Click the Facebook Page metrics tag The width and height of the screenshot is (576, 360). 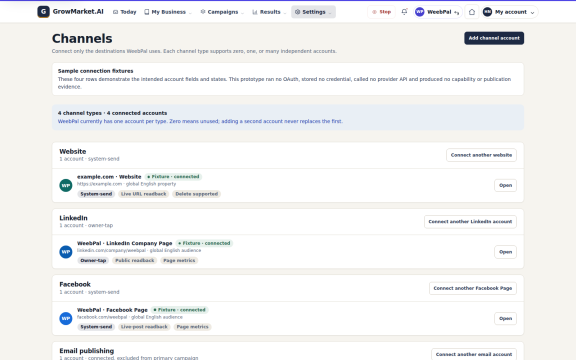tap(192, 327)
